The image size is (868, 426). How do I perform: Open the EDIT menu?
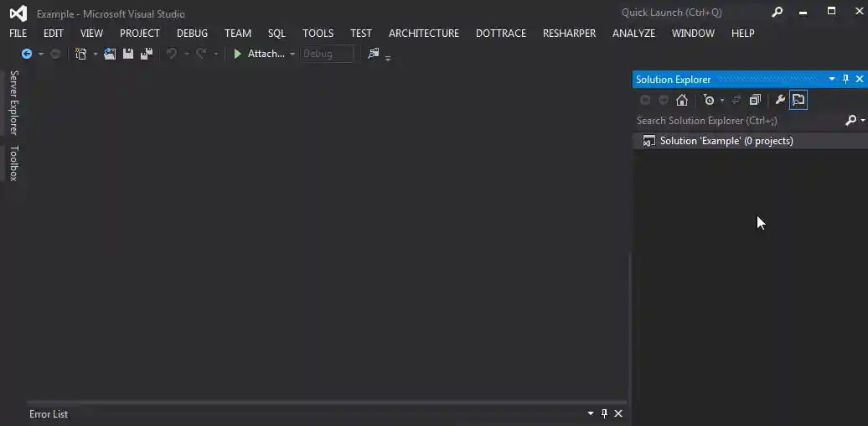point(53,34)
